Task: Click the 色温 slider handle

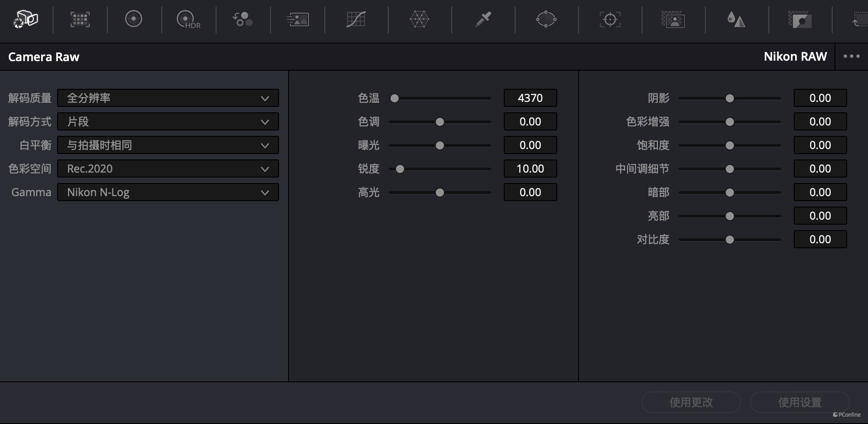Action: click(x=395, y=98)
